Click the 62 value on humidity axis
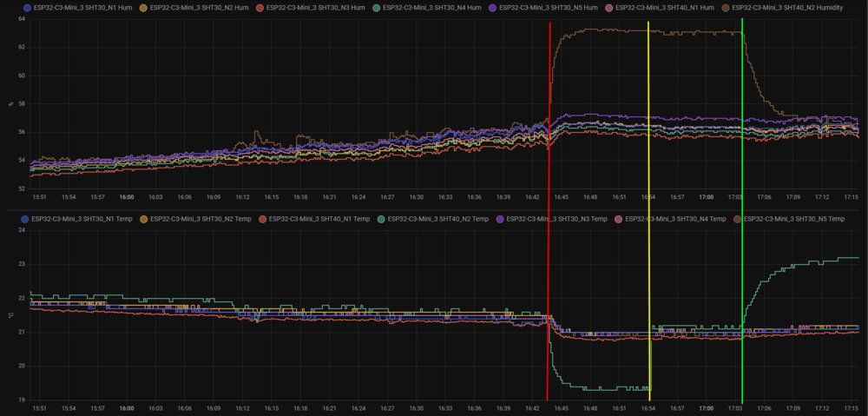This screenshot has height=416, width=868. [22, 48]
